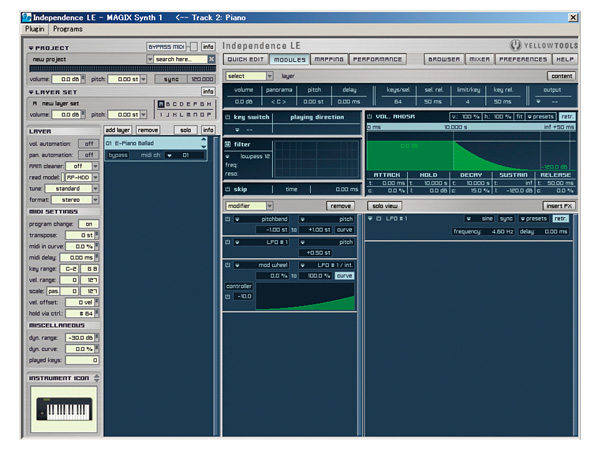Click the power icon of key switch module
Viewport: 600px width, 450px height.
pyautogui.click(x=228, y=117)
